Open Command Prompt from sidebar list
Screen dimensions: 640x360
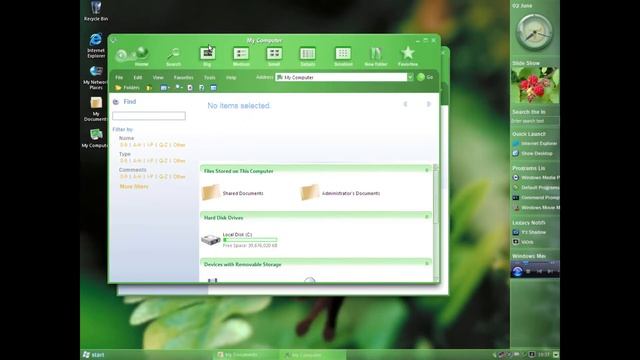536,198
